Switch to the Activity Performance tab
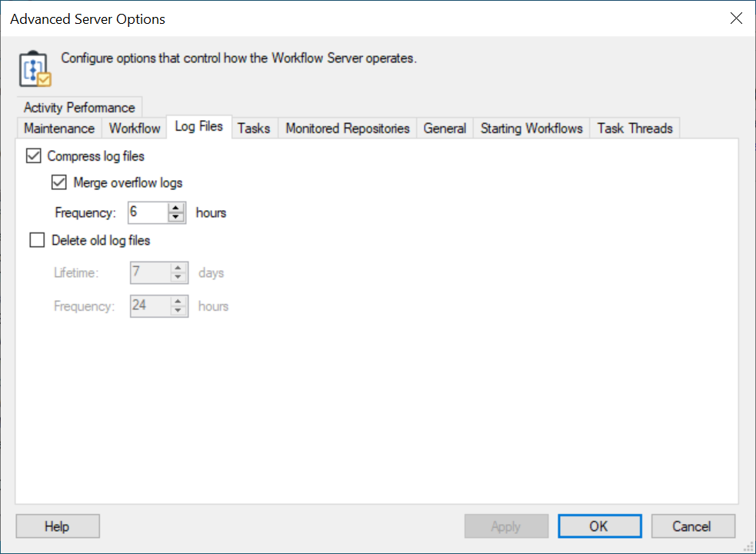 click(x=78, y=108)
